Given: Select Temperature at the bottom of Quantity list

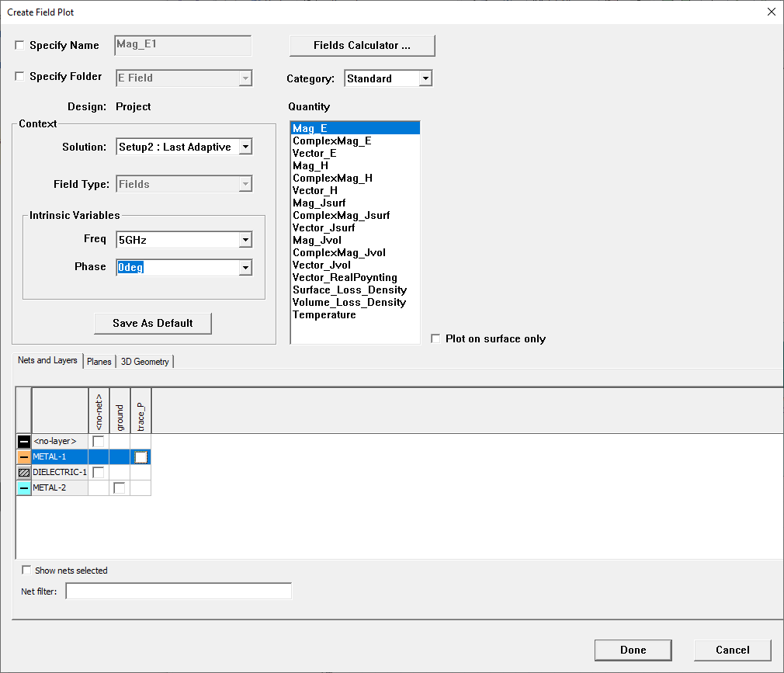Looking at the screenshot, I should pyautogui.click(x=322, y=314).
